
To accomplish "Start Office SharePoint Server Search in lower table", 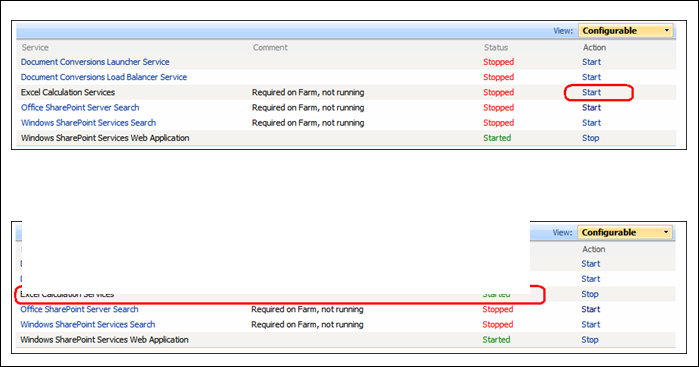I will (x=590, y=309).
